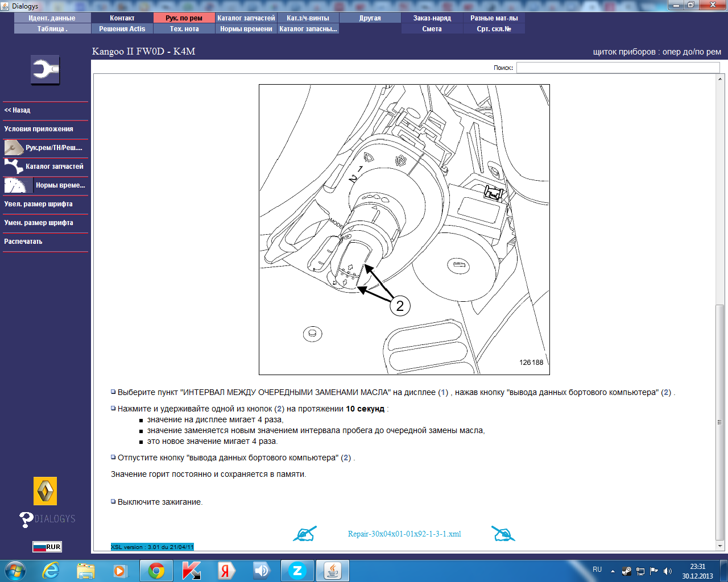Open Условия приложения in sidebar
Image resolution: width=728 pixels, height=582 pixels.
(45, 129)
